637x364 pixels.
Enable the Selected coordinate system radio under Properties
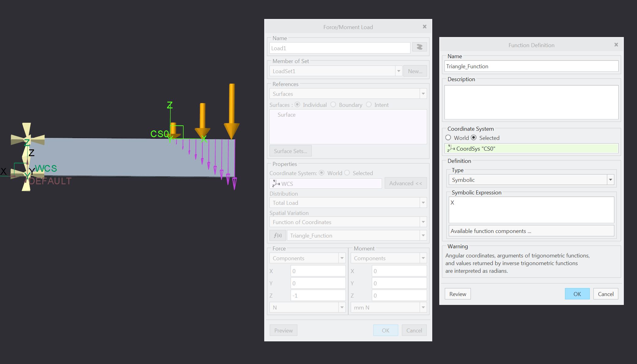pyautogui.click(x=347, y=173)
